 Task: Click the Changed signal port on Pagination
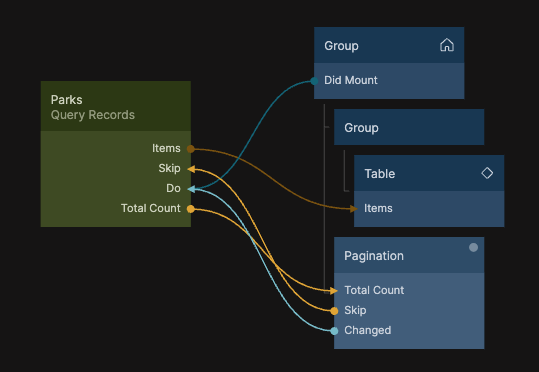click(x=334, y=331)
